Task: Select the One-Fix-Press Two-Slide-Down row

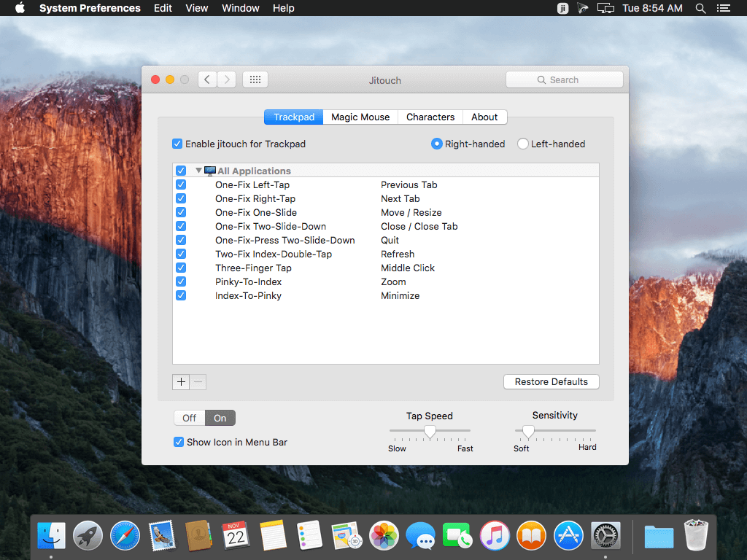Action: pos(386,240)
